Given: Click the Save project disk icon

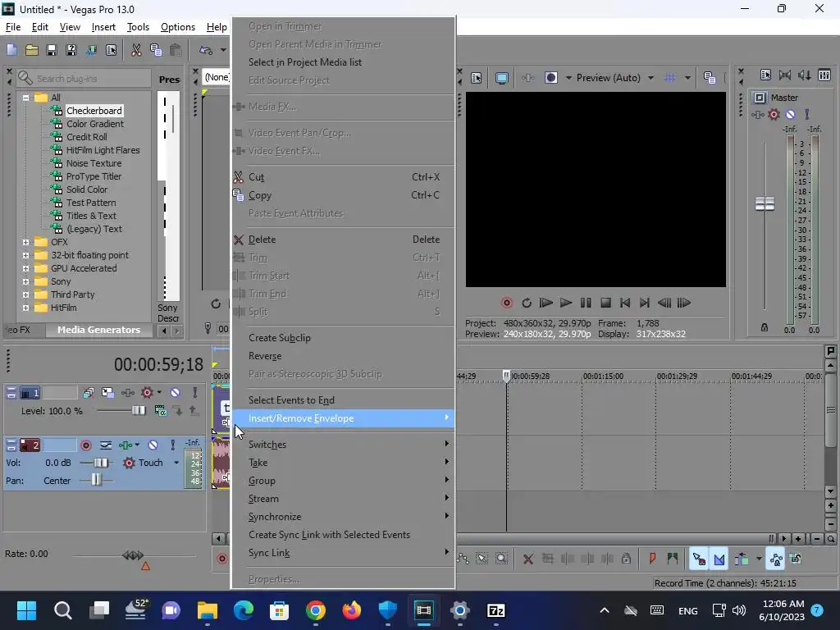Looking at the screenshot, I should [52, 50].
